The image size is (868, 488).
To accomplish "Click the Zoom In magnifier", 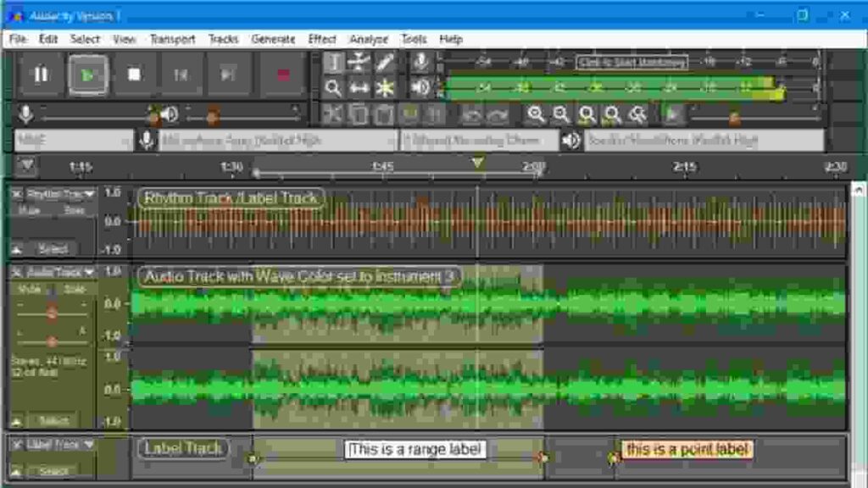I will tap(536, 114).
